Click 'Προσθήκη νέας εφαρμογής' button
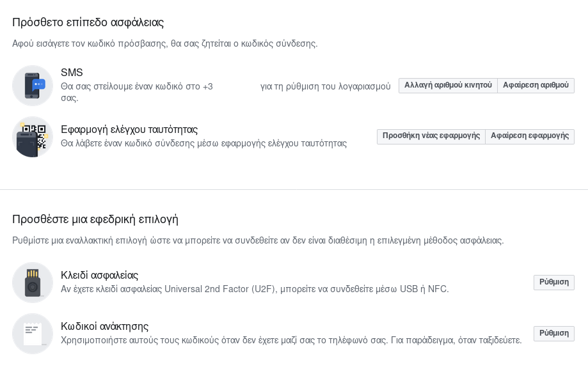The width and height of the screenshot is (588, 374). coord(431,136)
